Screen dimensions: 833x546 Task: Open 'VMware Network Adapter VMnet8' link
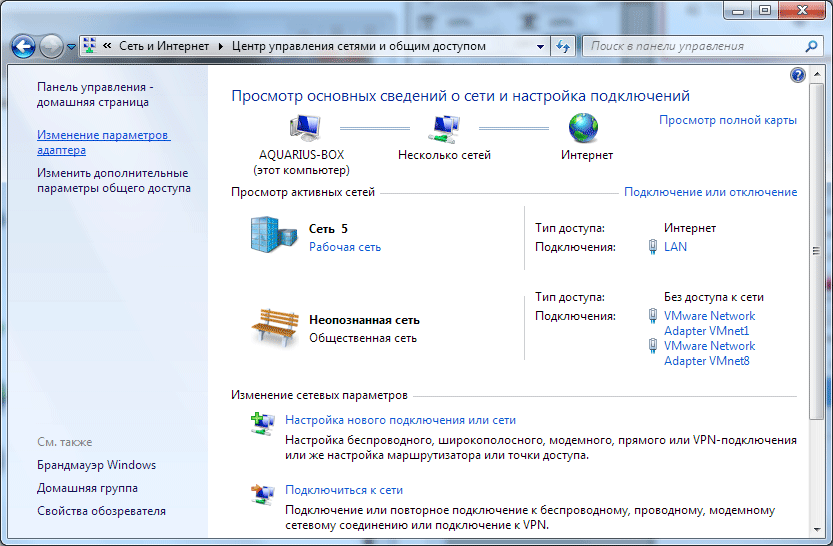(709, 353)
